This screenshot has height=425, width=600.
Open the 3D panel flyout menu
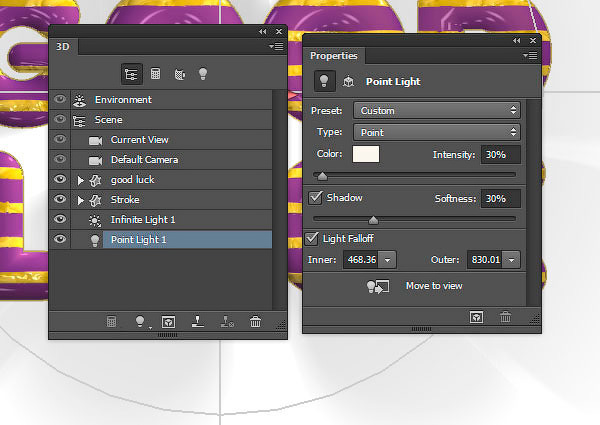(x=276, y=47)
